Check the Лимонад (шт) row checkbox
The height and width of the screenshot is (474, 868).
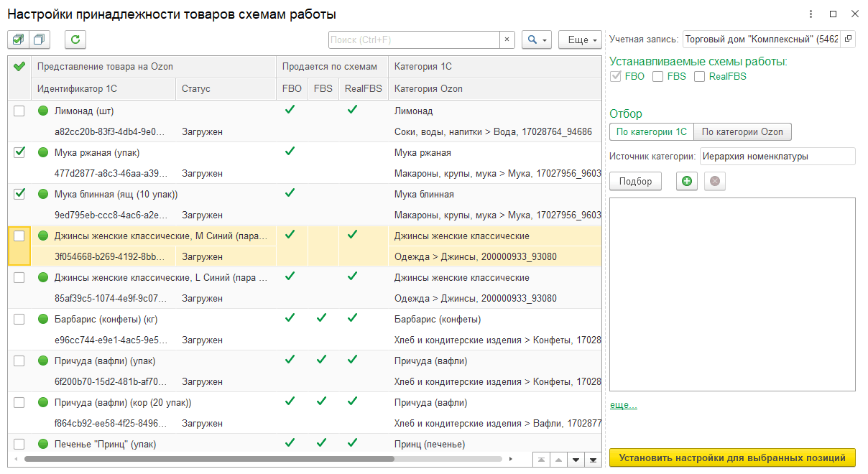pos(19,111)
